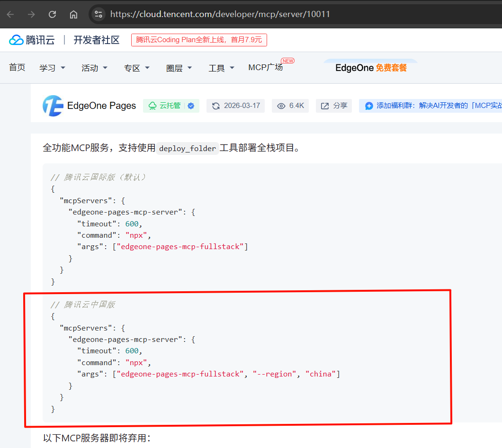Image resolution: width=502 pixels, height=448 pixels.
Task: Click the blue plus icon before 添加福利群
Action: tap(369, 106)
